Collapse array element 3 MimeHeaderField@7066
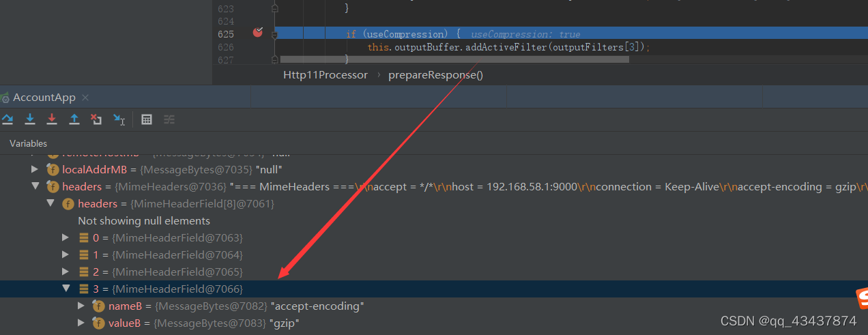 [66, 289]
